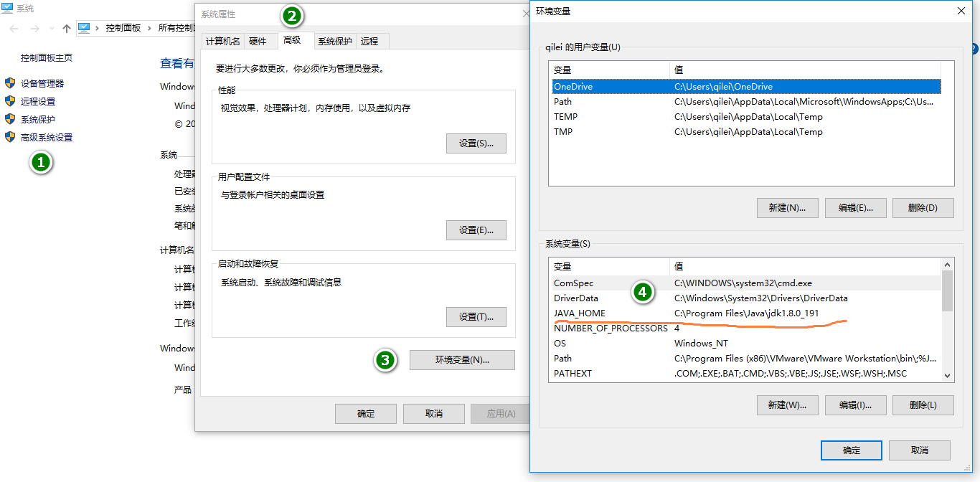The height and width of the screenshot is (482, 980).
Task: Click the up arrow navigation button
Action: (67, 28)
